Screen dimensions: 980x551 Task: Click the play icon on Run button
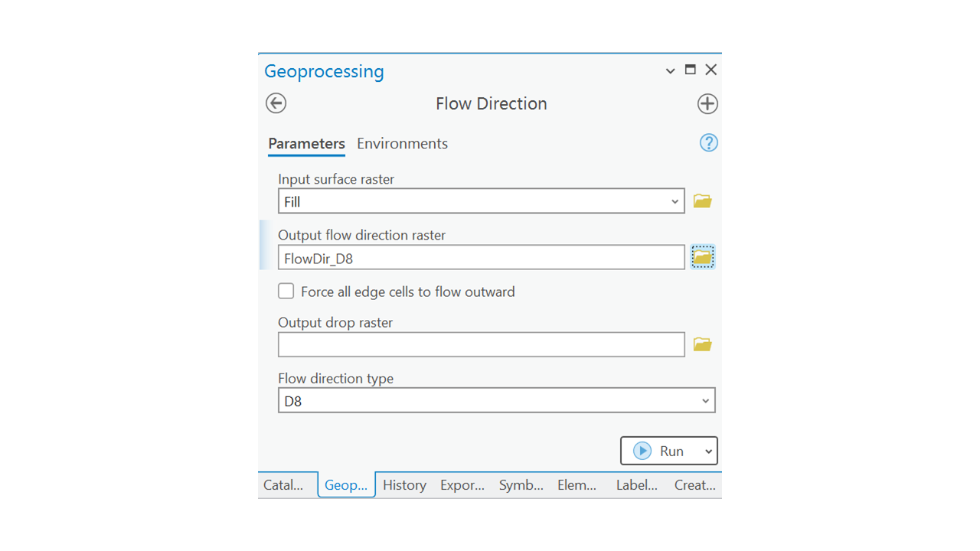click(642, 452)
